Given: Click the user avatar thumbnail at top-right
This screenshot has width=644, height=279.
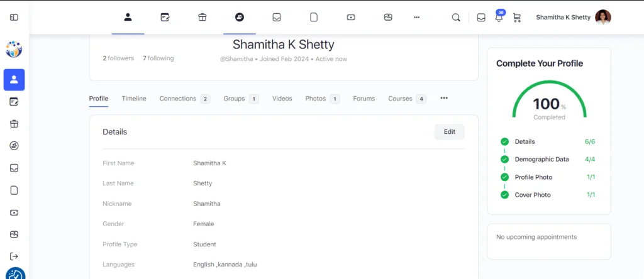Looking at the screenshot, I should pos(602,18).
